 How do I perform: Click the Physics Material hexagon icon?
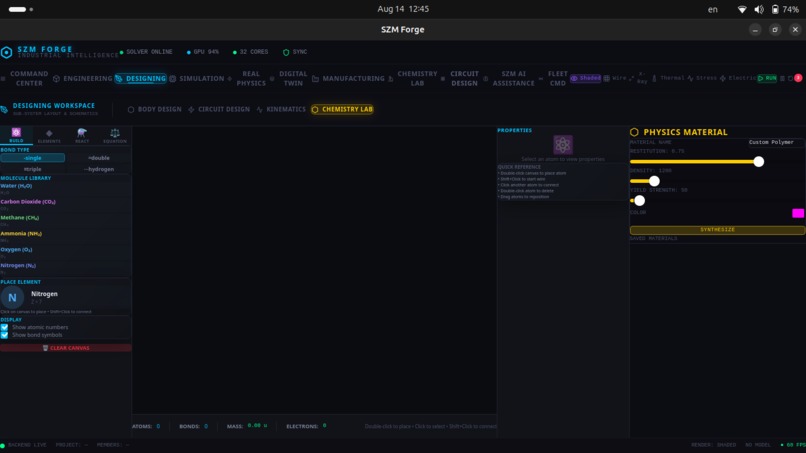[x=634, y=132]
